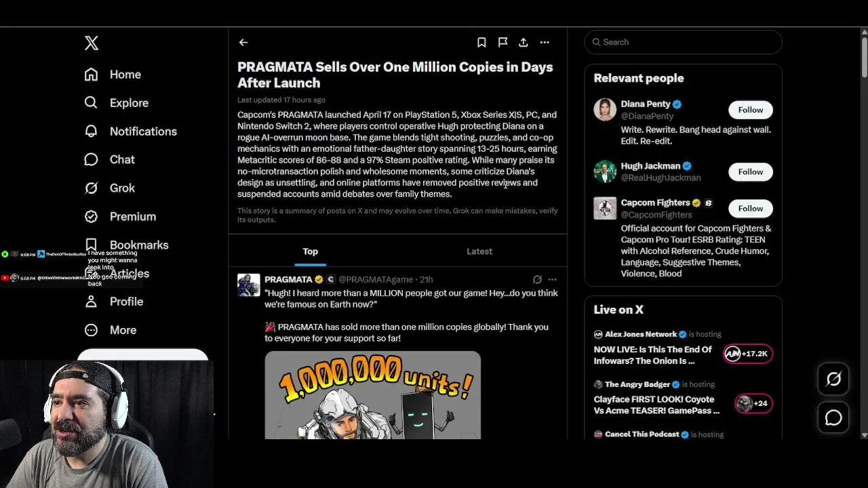Follow Diana Penty
The height and width of the screenshot is (488, 868).
tap(751, 110)
